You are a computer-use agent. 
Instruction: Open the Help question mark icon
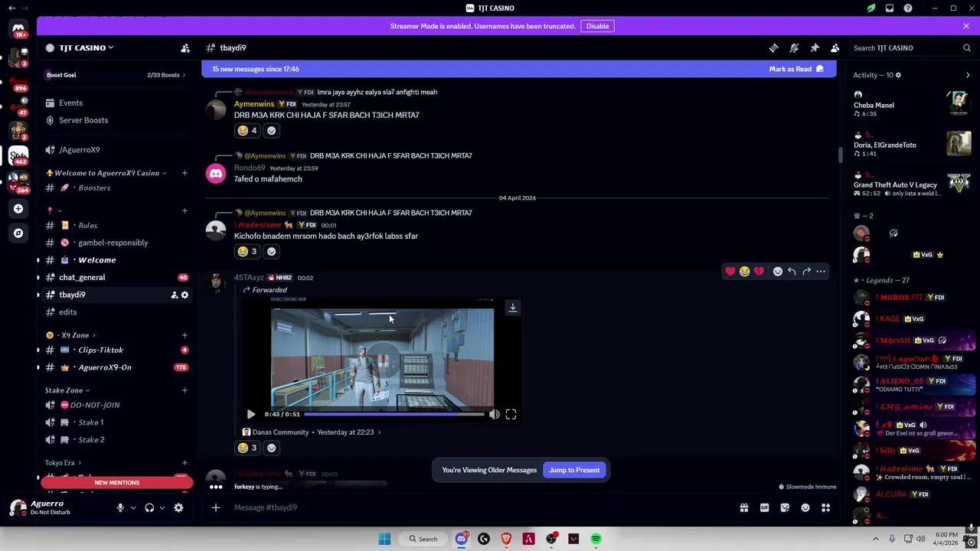pos(908,8)
